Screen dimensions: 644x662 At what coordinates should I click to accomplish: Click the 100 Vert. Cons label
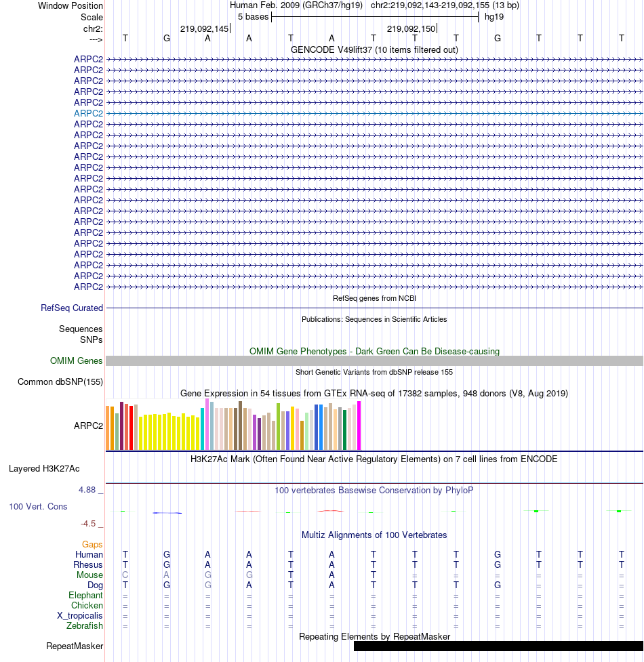pos(38,507)
